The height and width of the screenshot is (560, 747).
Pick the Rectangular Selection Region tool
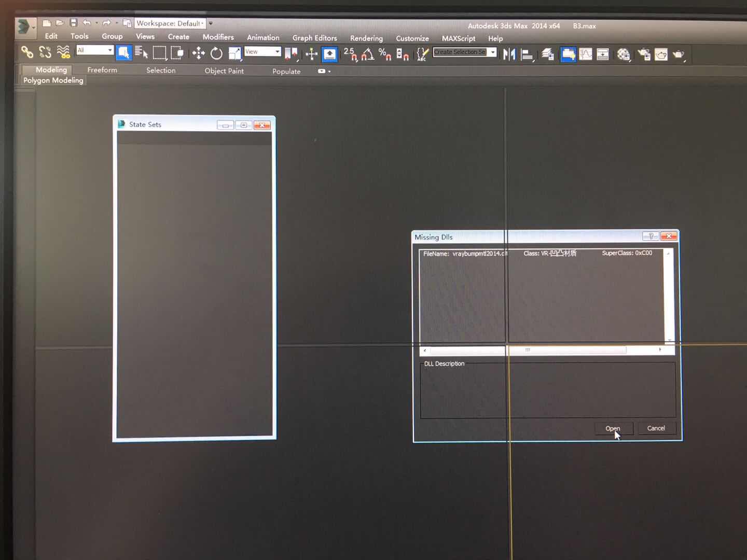[159, 53]
